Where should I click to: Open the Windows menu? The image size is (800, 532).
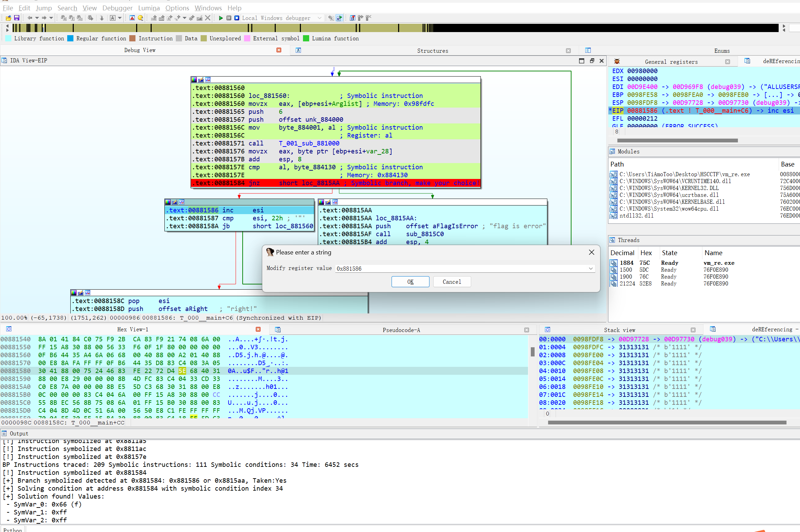(208, 8)
